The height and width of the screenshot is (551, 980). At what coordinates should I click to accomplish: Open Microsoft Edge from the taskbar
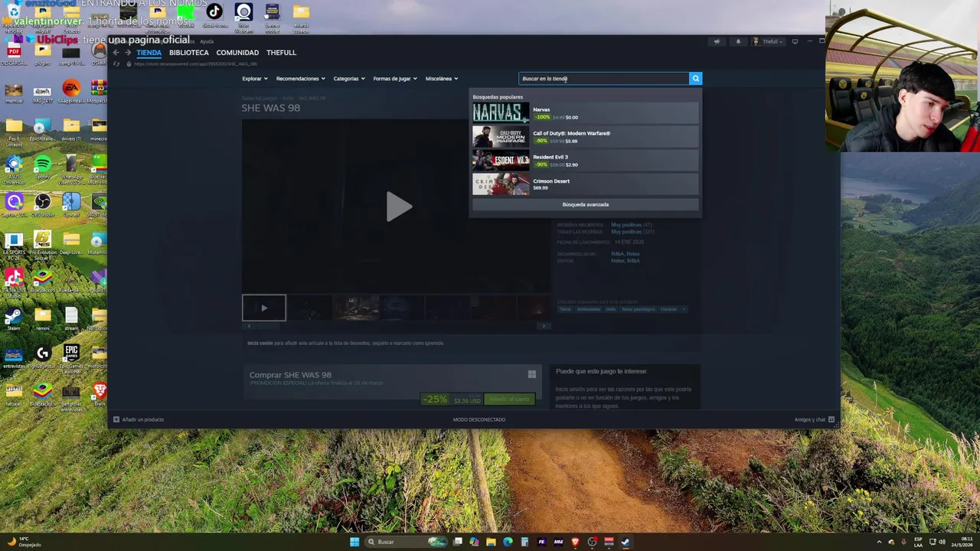tap(508, 542)
